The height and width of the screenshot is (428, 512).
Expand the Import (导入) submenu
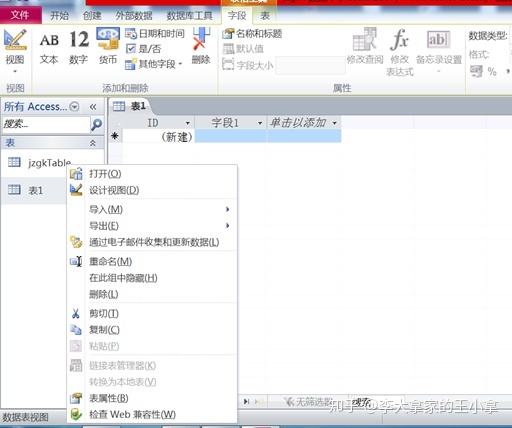(x=153, y=209)
